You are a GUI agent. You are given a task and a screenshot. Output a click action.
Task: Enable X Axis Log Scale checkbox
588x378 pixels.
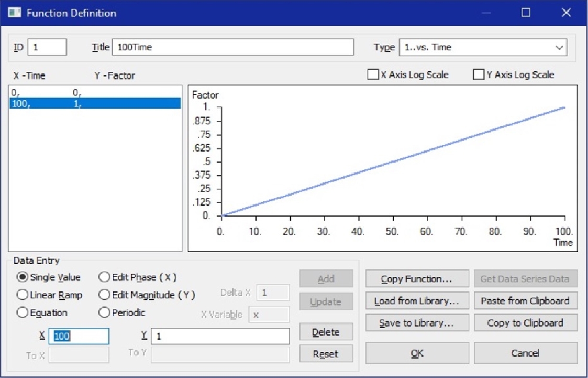pyautogui.click(x=373, y=75)
